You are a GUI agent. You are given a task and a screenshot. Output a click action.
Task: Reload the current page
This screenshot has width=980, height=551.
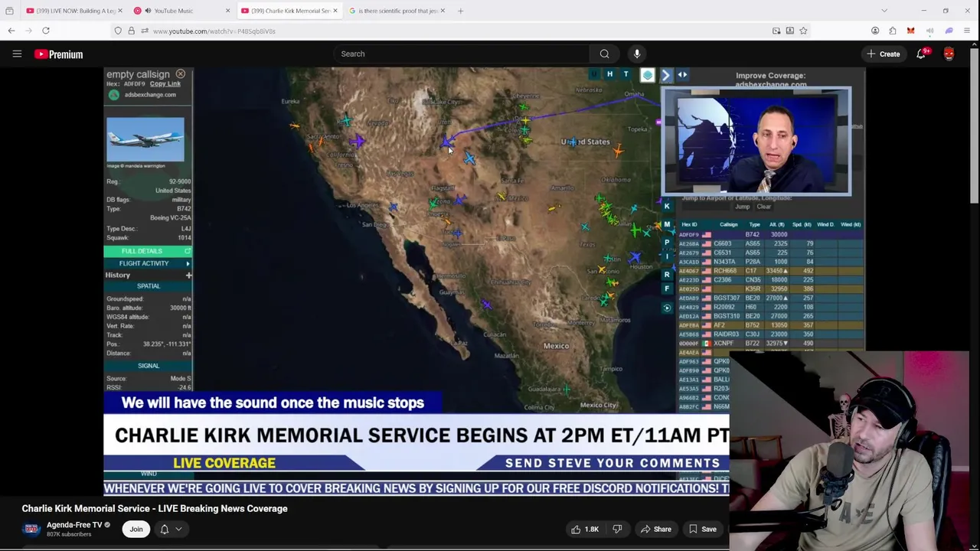click(x=46, y=31)
